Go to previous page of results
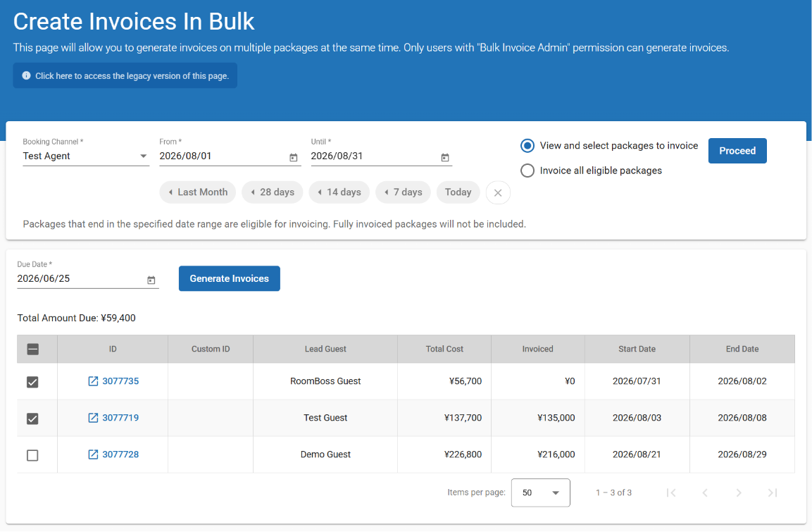The image size is (812, 532). [x=705, y=493]
